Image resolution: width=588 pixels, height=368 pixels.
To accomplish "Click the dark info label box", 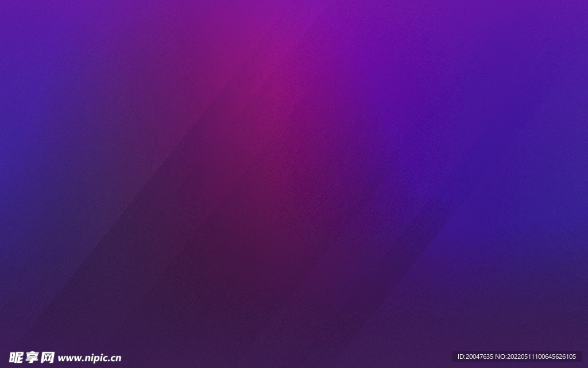I will pos(517,356).
